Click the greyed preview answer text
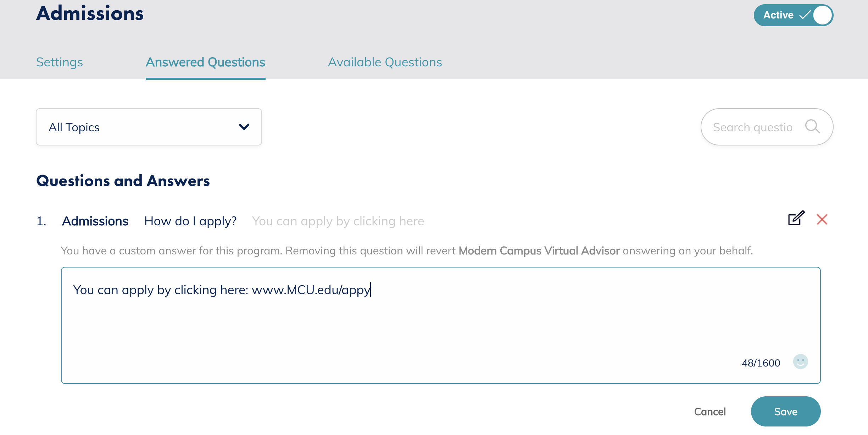 (x=338, y=221)
